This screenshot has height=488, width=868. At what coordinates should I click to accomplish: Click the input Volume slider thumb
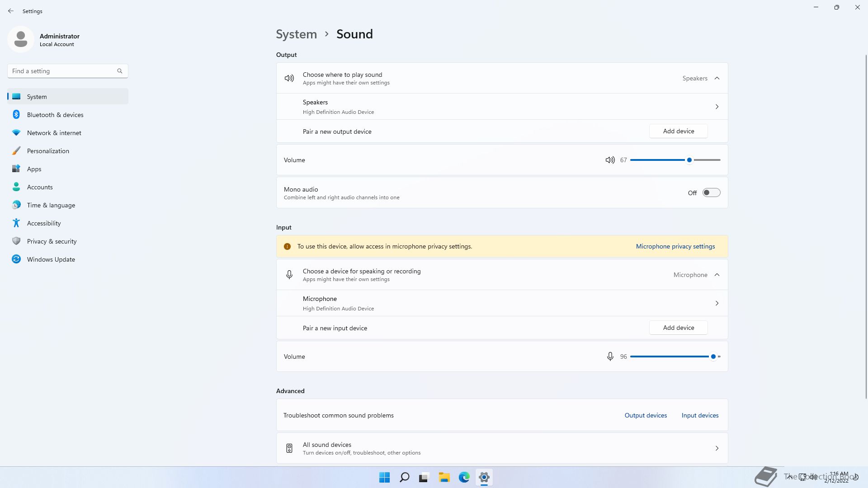pos(713,357)
